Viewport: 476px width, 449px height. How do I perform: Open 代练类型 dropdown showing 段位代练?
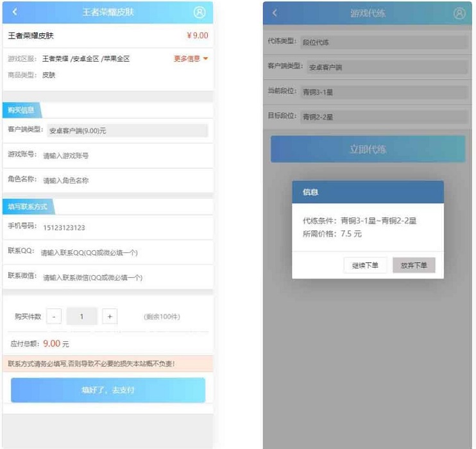[384, 42]
